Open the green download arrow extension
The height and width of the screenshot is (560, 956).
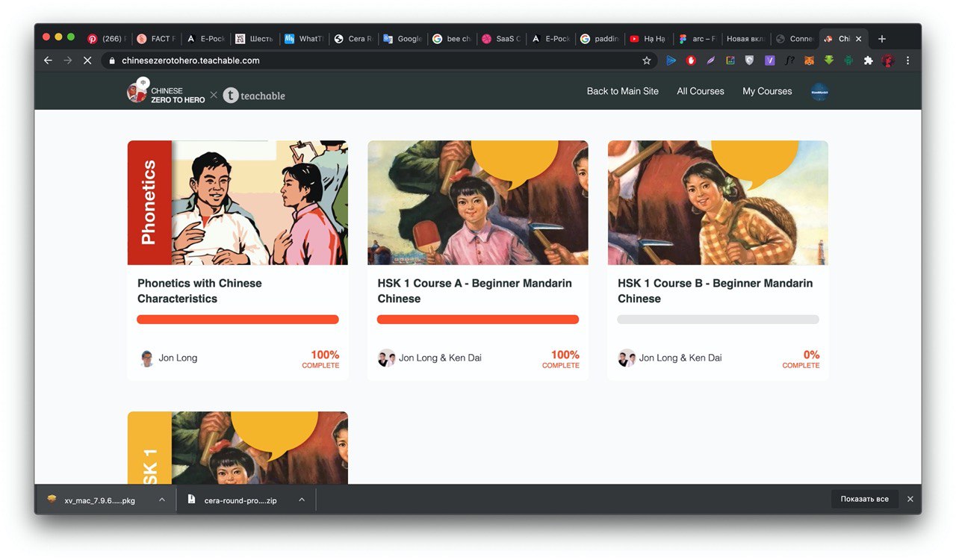pos(829,60)
